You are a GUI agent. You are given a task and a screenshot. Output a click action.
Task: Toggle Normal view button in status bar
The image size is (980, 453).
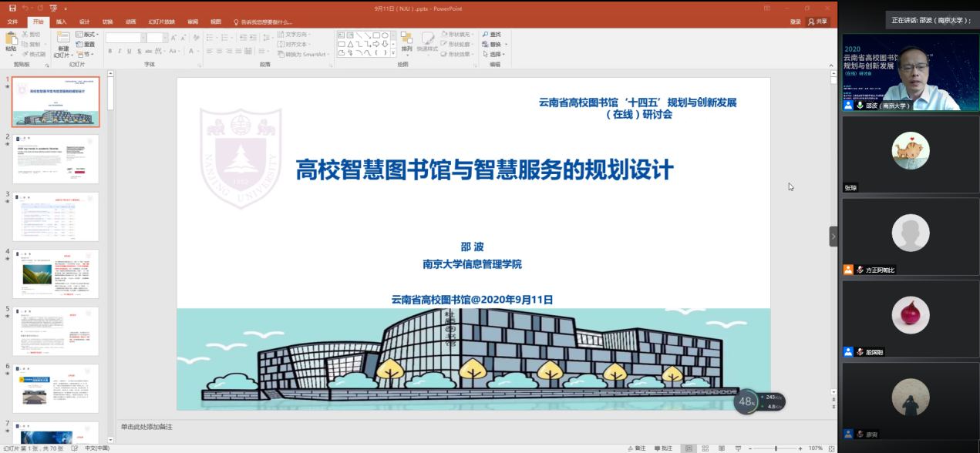(x=689, y=448)
